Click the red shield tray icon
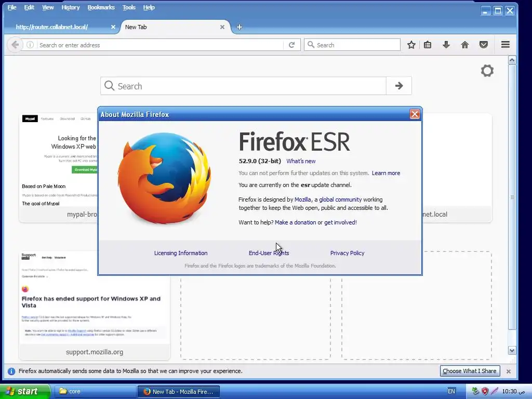532x399 pixels. [x=485, y=391]
